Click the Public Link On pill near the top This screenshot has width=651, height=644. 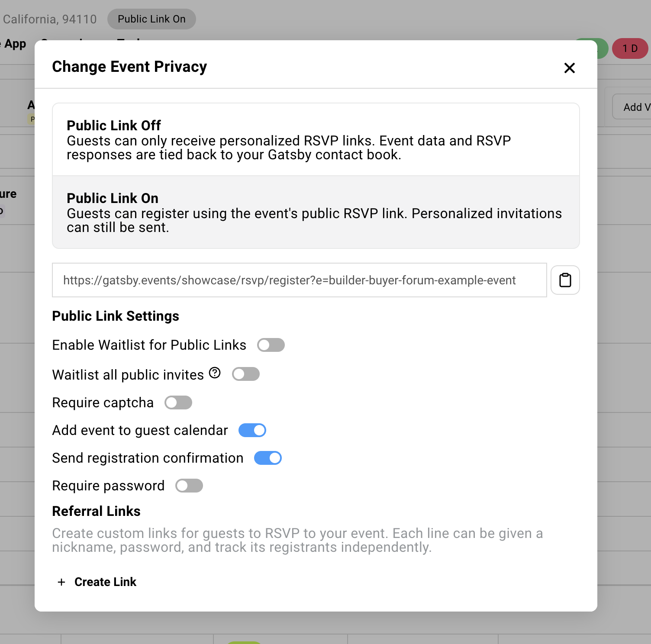coord(151,19)
